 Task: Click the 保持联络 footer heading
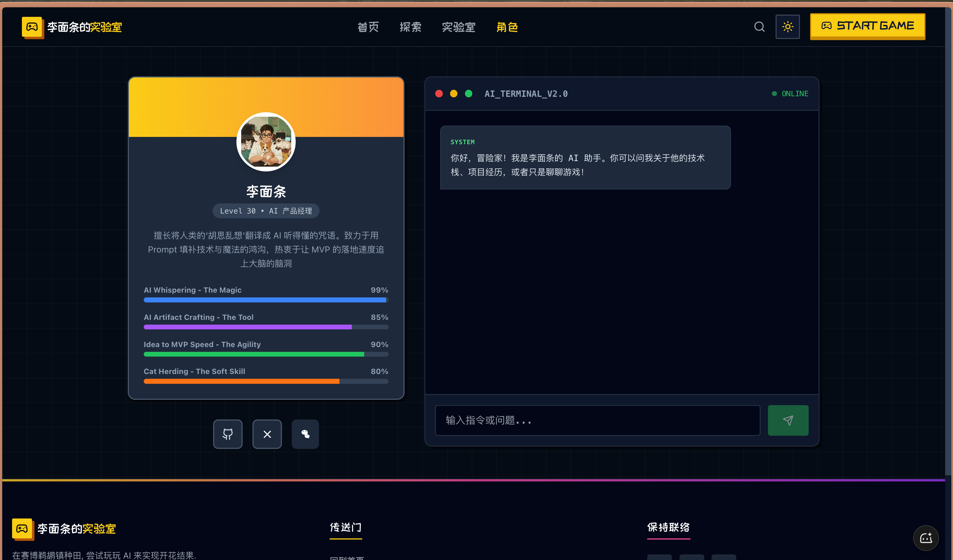click(669, 527)
